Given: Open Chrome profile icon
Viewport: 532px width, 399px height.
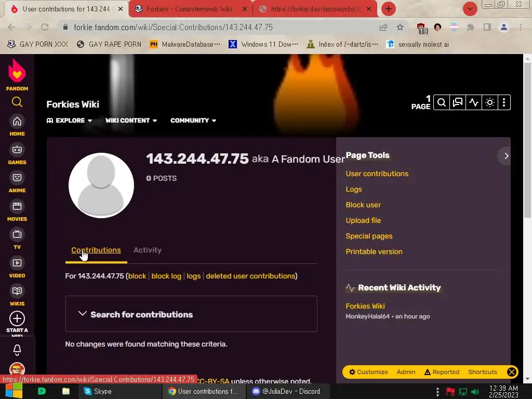Looking at the screenshot, I should click(x=504, y=27).
